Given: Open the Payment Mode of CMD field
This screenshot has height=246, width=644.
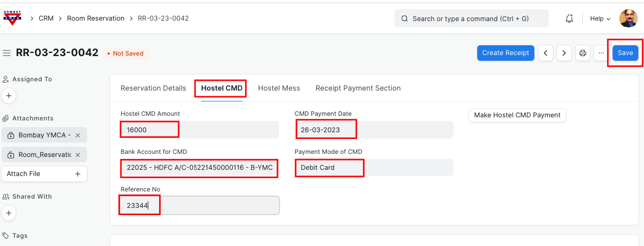Looking at the screenshot, I should click(x=373, y=168).
